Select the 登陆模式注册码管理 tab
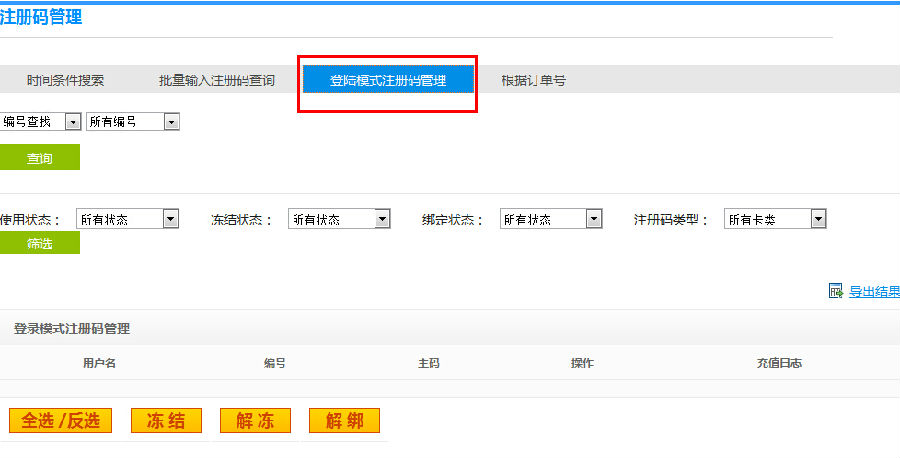The height and width of the screenshot is (458, 900). tap(388, 81)
